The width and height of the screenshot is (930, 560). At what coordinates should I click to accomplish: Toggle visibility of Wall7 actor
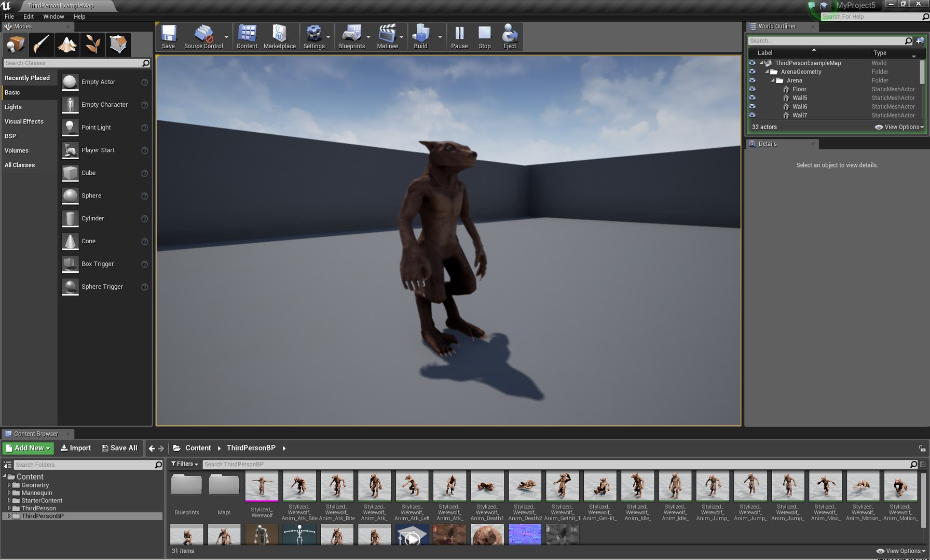(x=752, y=115)
